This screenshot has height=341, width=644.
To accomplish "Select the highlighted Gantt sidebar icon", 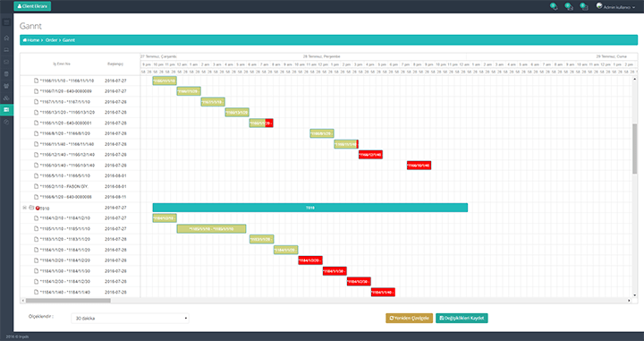I will click(x=6, y=110).
